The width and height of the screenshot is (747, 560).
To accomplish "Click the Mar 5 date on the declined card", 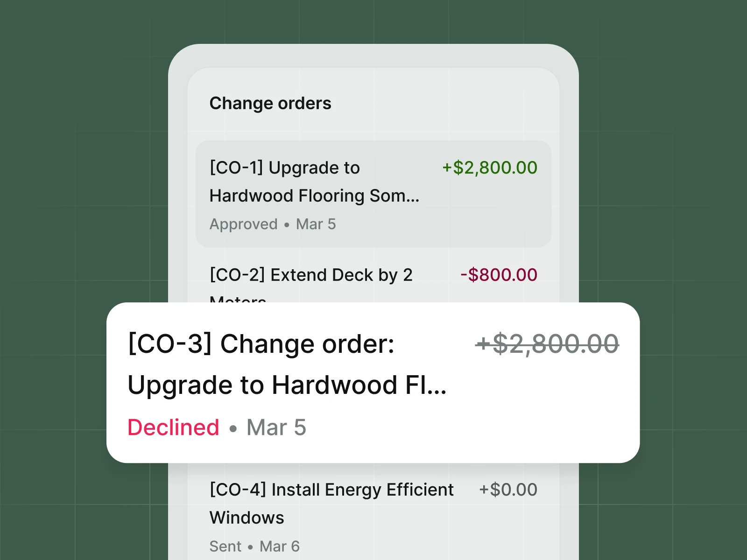I will pyautogui.click(x=276, y=427).
